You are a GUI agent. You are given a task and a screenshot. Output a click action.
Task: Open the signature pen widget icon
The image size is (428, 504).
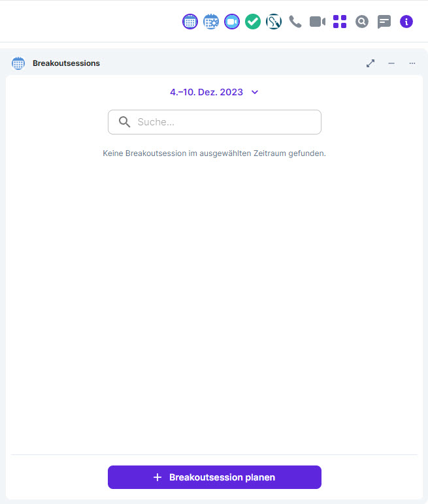(274, 22)
